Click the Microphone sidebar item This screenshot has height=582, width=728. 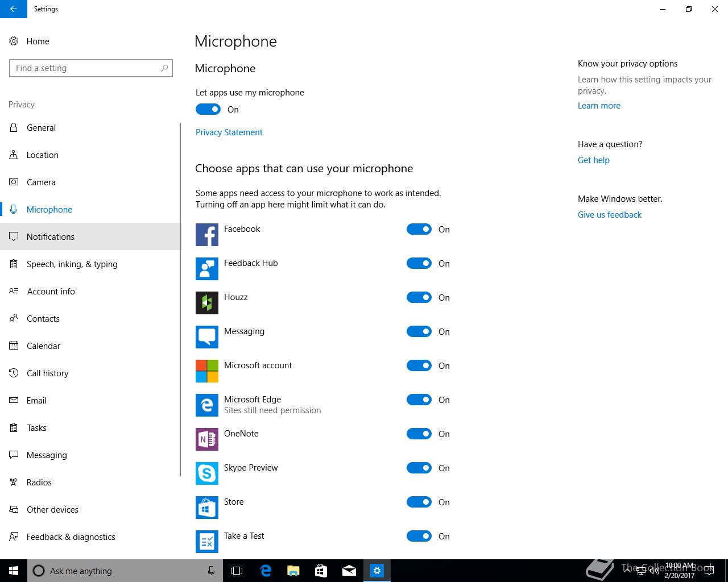(x=90, y=209)
